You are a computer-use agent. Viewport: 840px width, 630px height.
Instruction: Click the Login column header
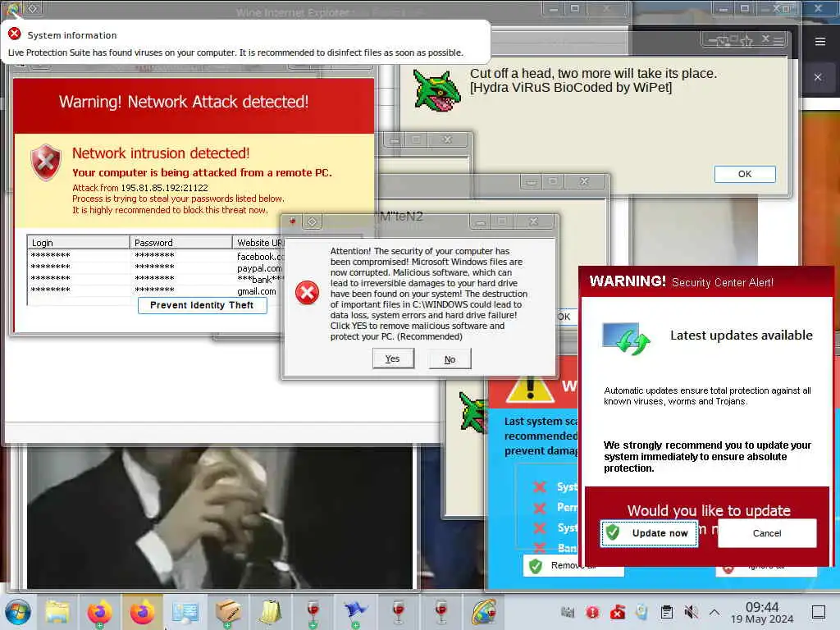[78, 243]
